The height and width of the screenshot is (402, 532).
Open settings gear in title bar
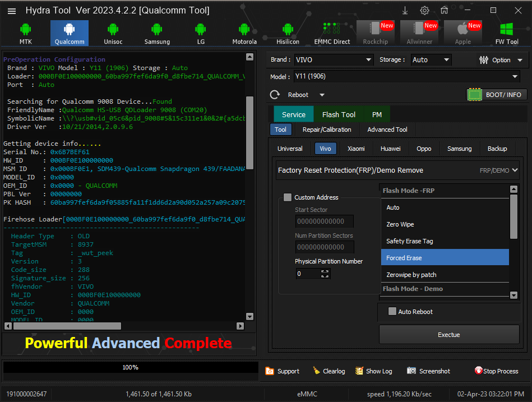(424, 11)
